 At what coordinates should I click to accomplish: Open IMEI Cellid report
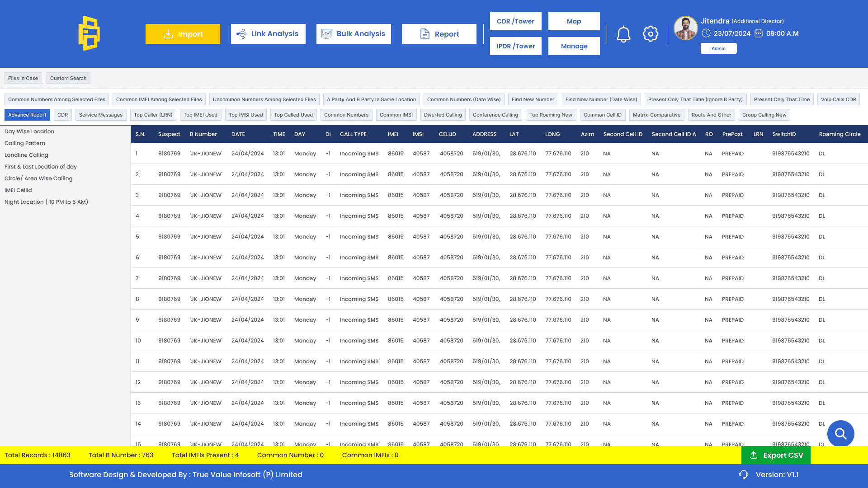(x=18, y=190)
